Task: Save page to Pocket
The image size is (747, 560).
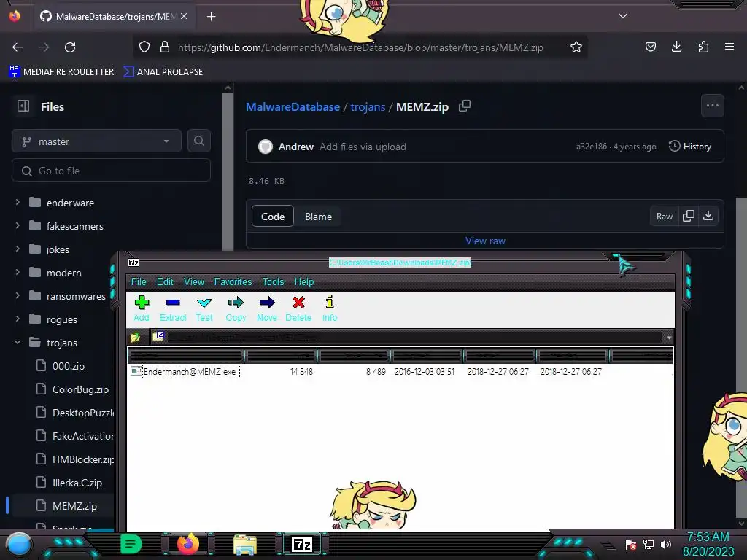Action: 650,47
